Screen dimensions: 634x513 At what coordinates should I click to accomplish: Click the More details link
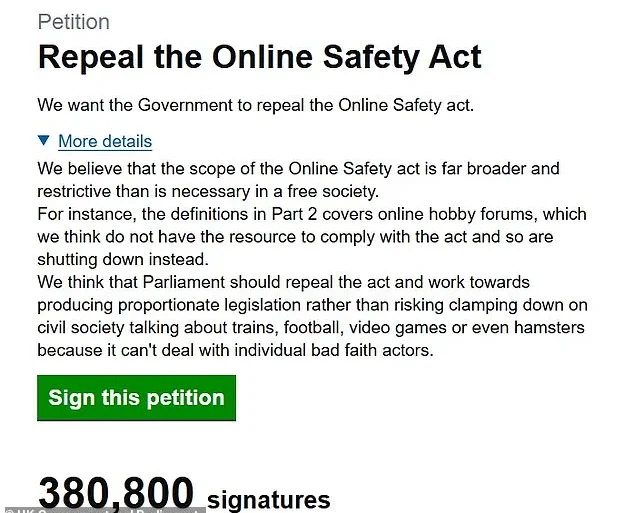(105, 141)
